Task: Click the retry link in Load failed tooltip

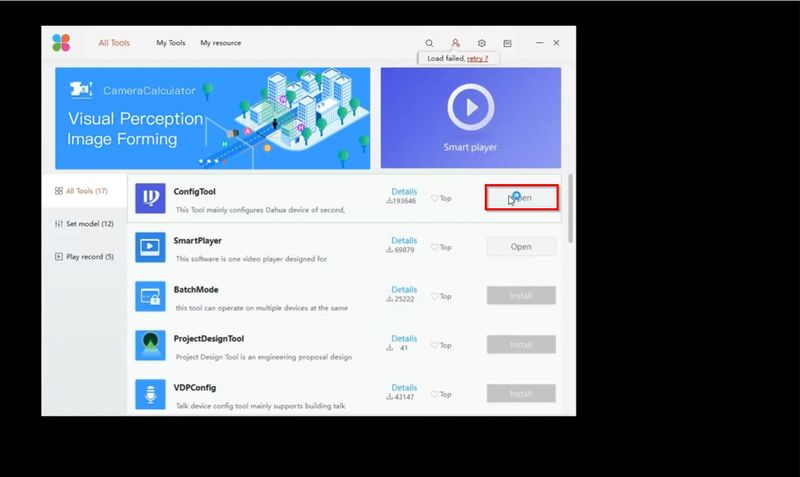Action: tap(478, 59)
